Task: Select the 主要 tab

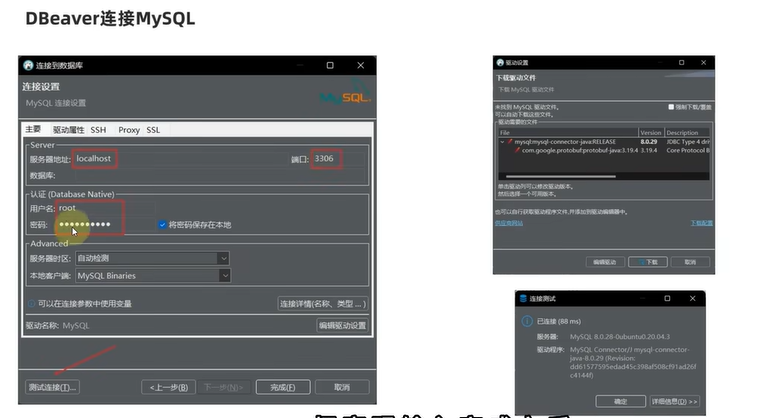Action: pyautogui.click(x=33, y=129)
